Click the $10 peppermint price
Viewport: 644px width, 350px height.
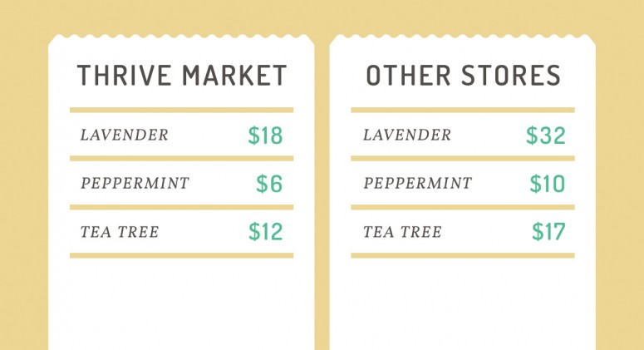coord(548,183)
